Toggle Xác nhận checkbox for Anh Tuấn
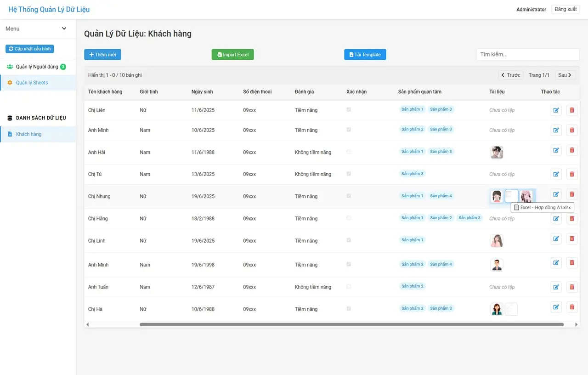Image resolution: width=588 pixels, height=375 pixels. (x=349, y=286)
